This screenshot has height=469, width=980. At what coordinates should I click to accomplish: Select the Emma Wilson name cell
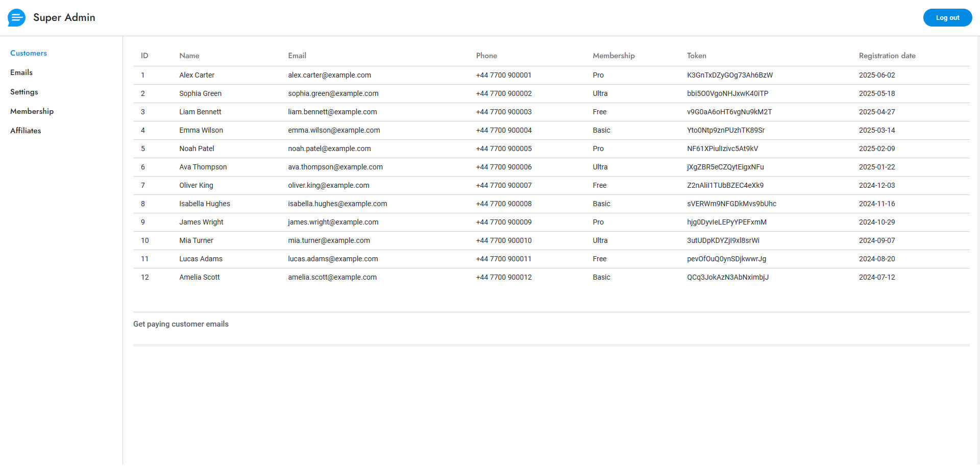[201, 130]
